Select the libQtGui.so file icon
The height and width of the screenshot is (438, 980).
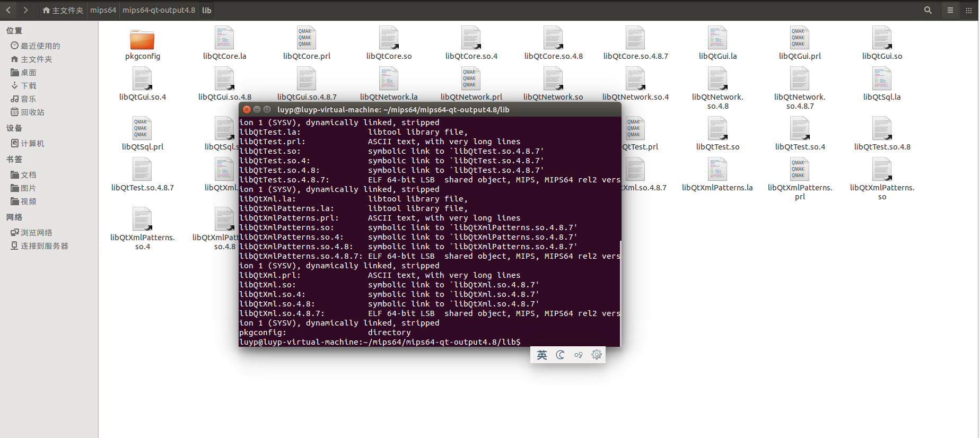tap(882, 38)
